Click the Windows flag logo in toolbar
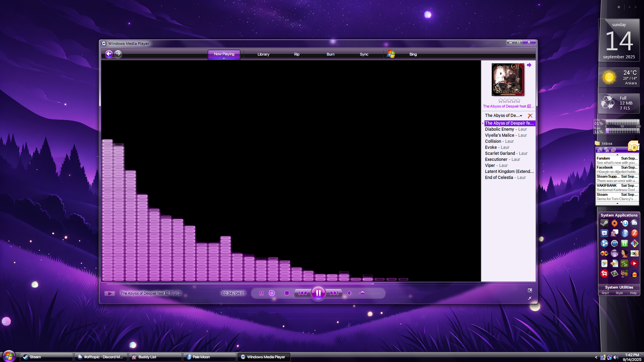The height and width of the screenshot is (362, 644). tap(391, 54)
